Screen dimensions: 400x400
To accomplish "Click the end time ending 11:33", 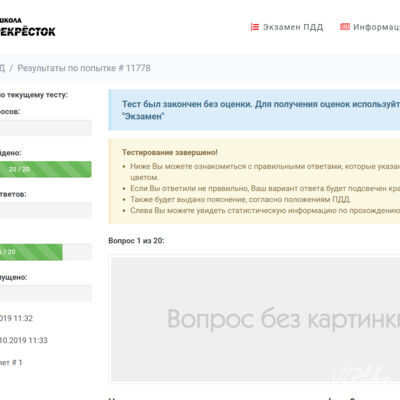I will pyautogui.click(x=24, y=340).
